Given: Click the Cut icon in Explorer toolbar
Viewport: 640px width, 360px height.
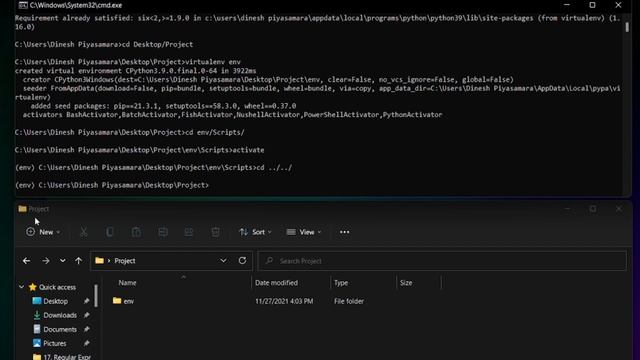Looking at the screenshot, I should click(84, 232).
